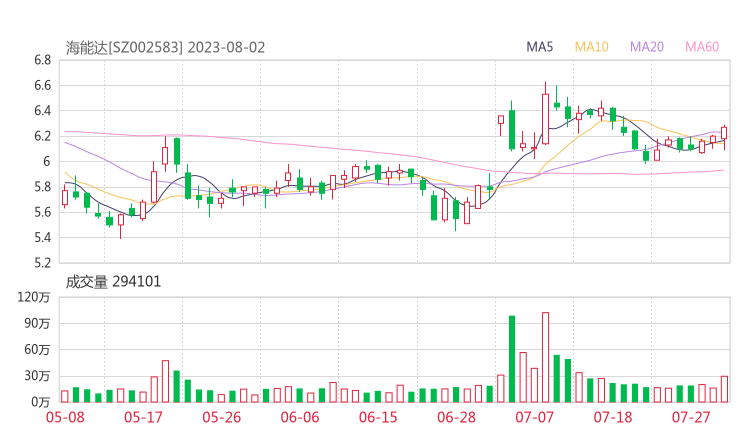This screenshot has width=740, height=440.
Task: Click the 60万 volume axis label
Action: click(x=38, y=350)
